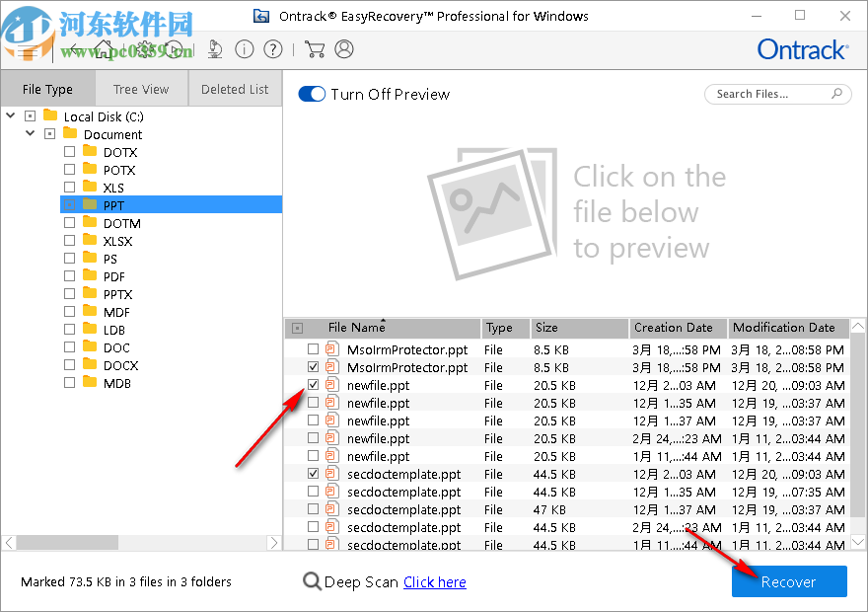Click the header checkbox above File Name column
The height and width of the screenshot is (612, 868).
coord(297,327)
